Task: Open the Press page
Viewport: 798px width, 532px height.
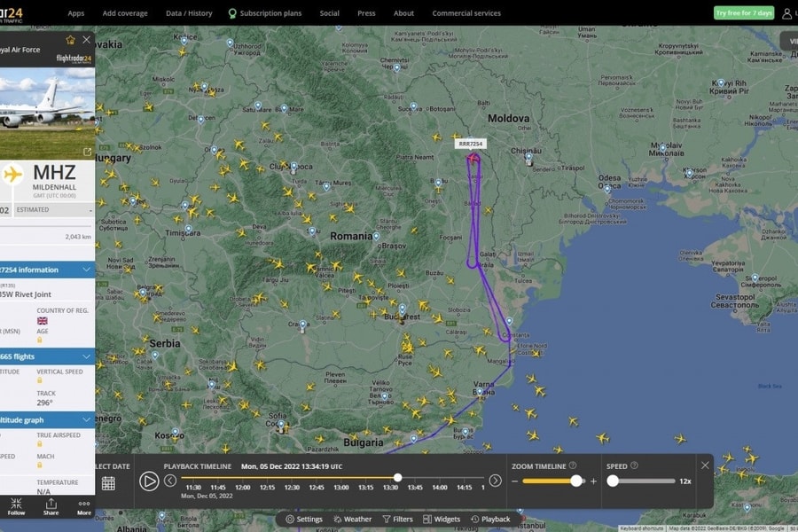Action: (x=366, y=13)
